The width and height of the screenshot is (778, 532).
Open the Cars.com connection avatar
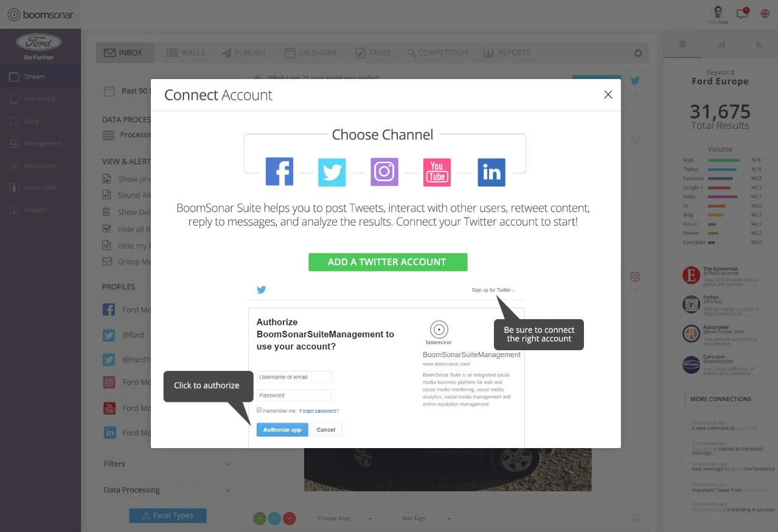[x=691, y=365]
